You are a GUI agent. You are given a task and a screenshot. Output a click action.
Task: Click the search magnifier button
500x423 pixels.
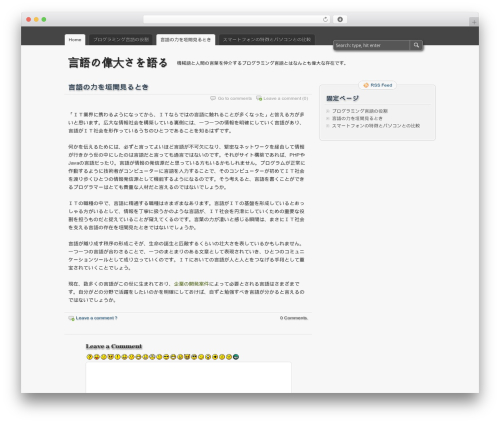416,45
